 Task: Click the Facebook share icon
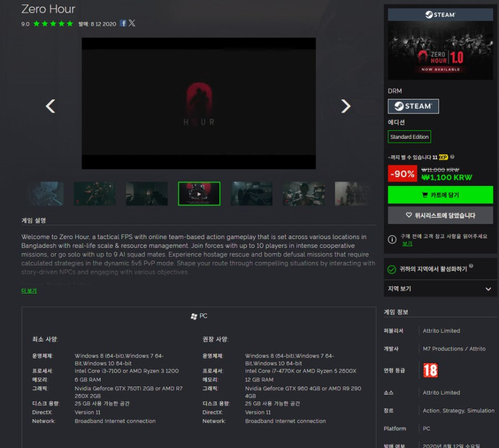click(x=123, y=23)
